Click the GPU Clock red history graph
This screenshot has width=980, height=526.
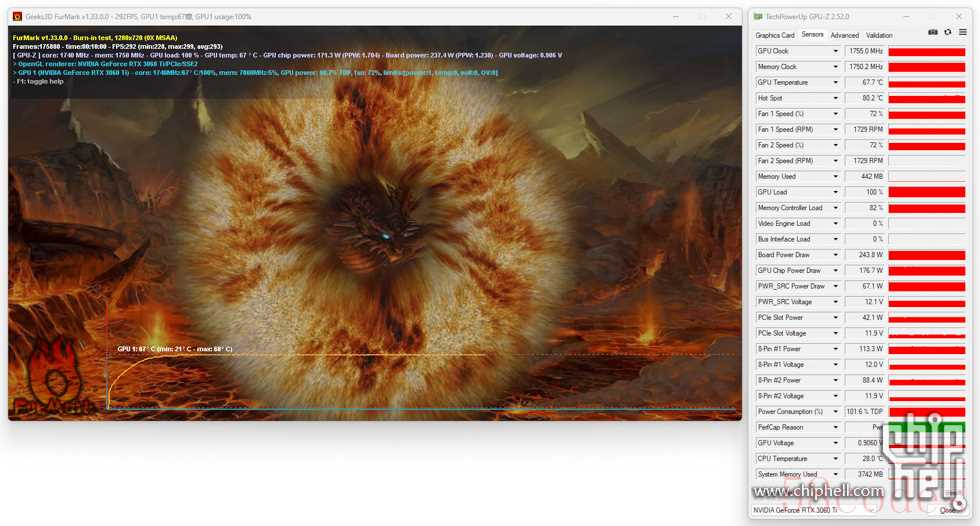point(927,51)
